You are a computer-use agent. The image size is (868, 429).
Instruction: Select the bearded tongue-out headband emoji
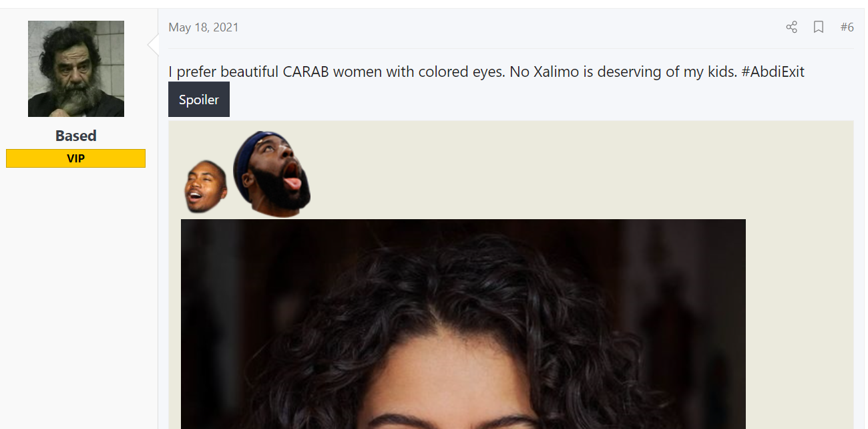tap(272, 174)
